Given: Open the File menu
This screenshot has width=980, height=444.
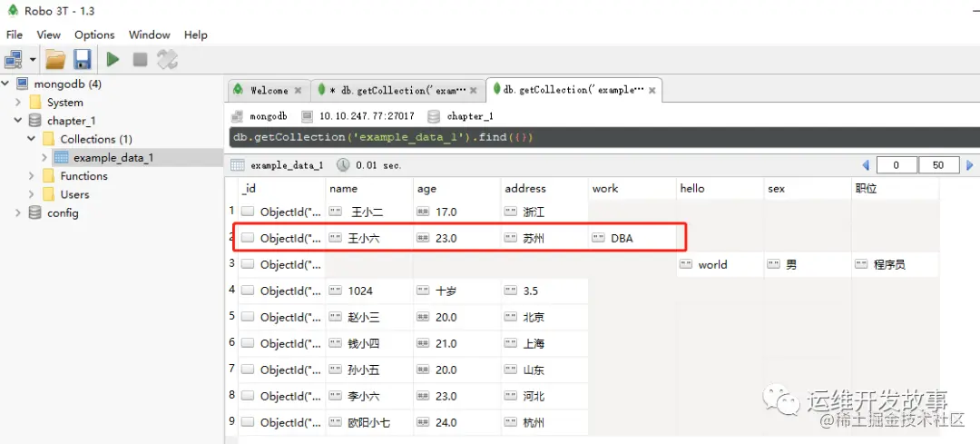Looking at the screenshot, I should (x=14, y=35).
